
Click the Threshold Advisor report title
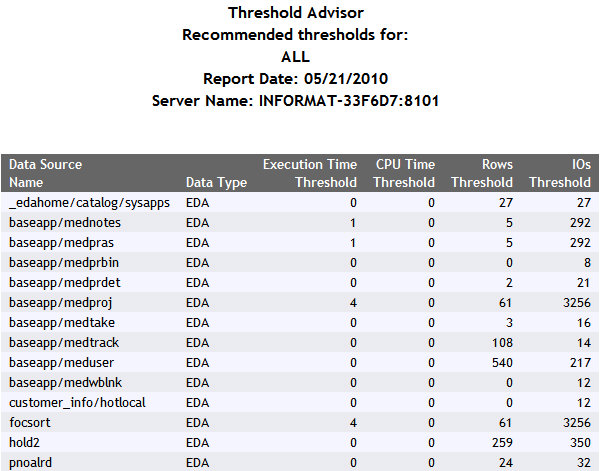tap(295, 13)
